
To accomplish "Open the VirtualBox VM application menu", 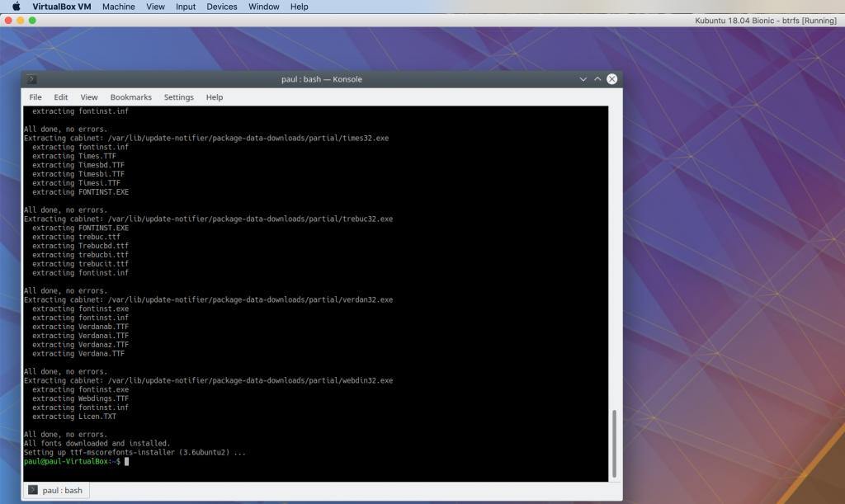I will coord(61,7).
